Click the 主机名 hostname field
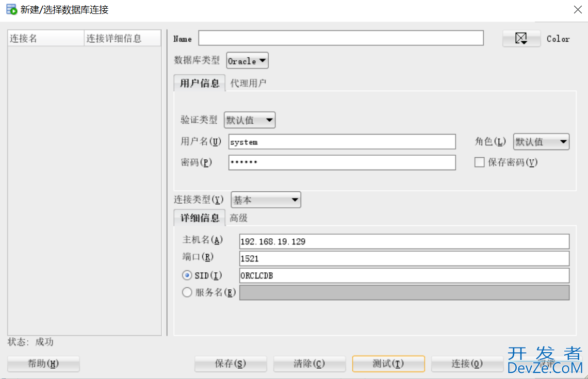Viewport: 588px width, 379px height. 404,241
